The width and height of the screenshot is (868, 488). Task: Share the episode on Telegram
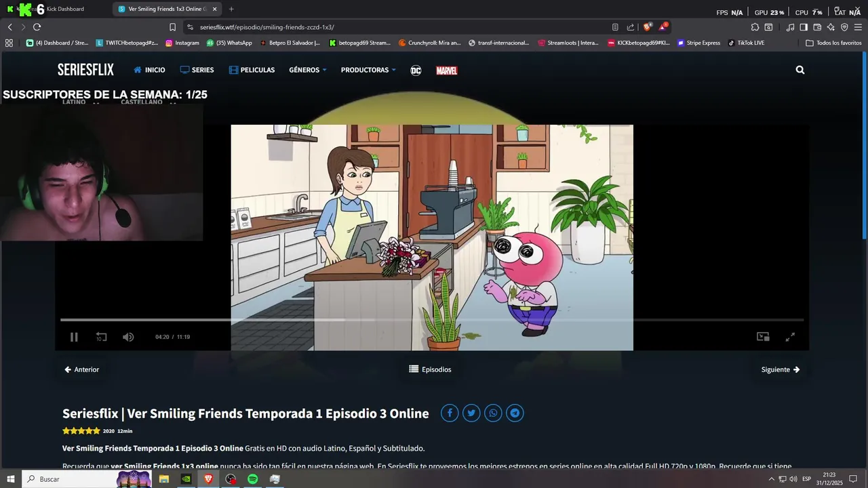(x=515, y=413)
